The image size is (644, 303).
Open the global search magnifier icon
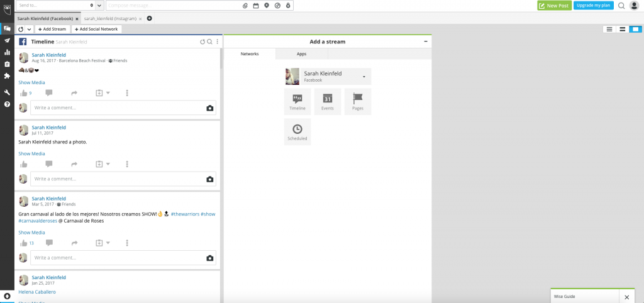point(621,6)
